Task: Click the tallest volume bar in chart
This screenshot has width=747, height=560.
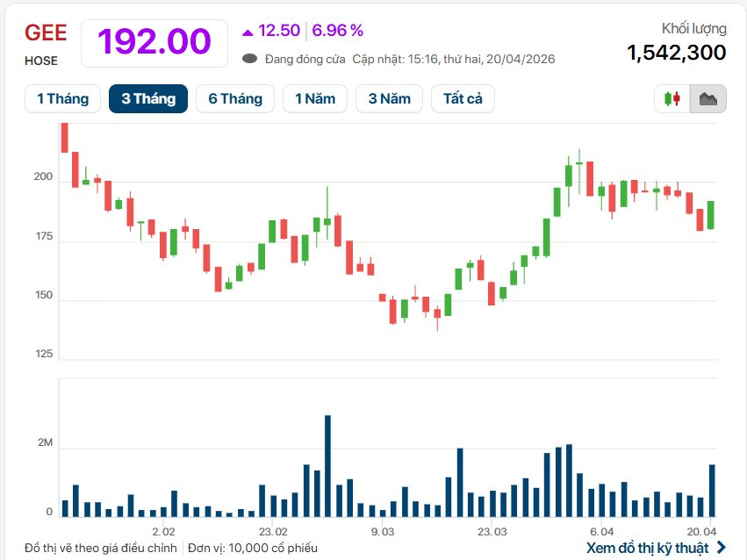Action: (x=327, y=465)
